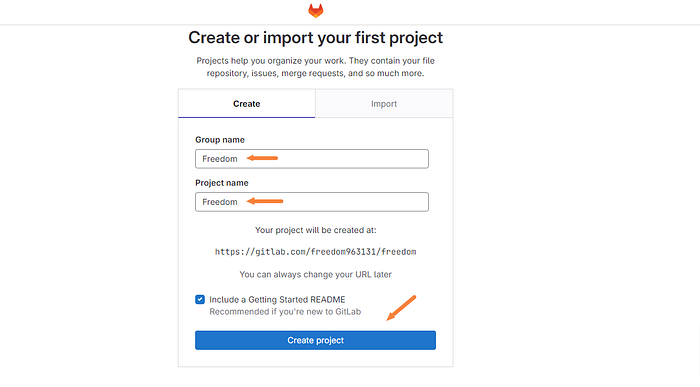The height and width of the screenshot is (387, 700).
Task: Click Your project will be created at text
Action: [315, 230]
